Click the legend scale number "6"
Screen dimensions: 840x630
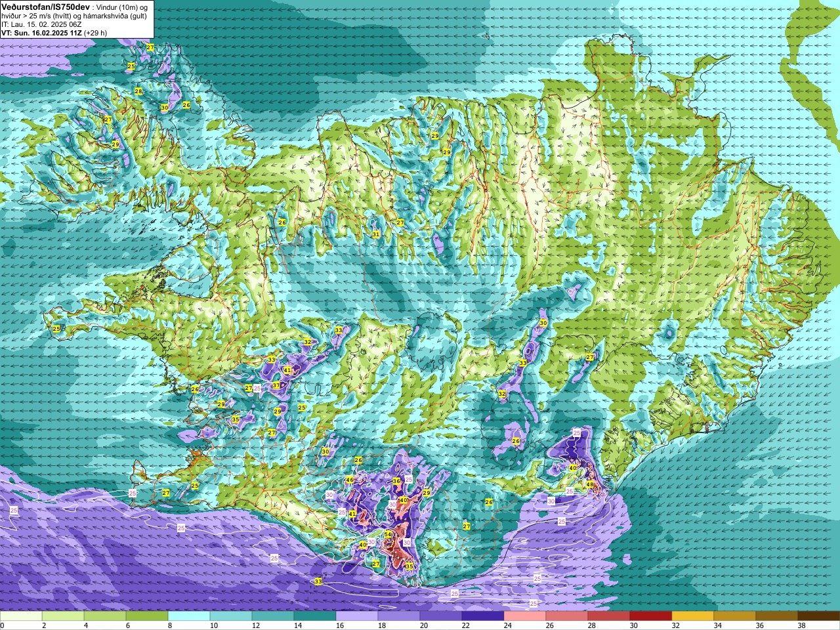tap(127, 625)
